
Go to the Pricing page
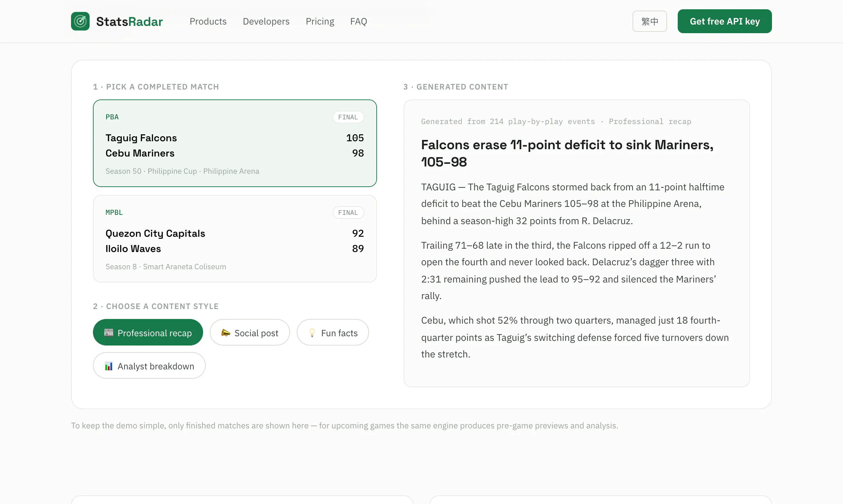tap(320, 22)
